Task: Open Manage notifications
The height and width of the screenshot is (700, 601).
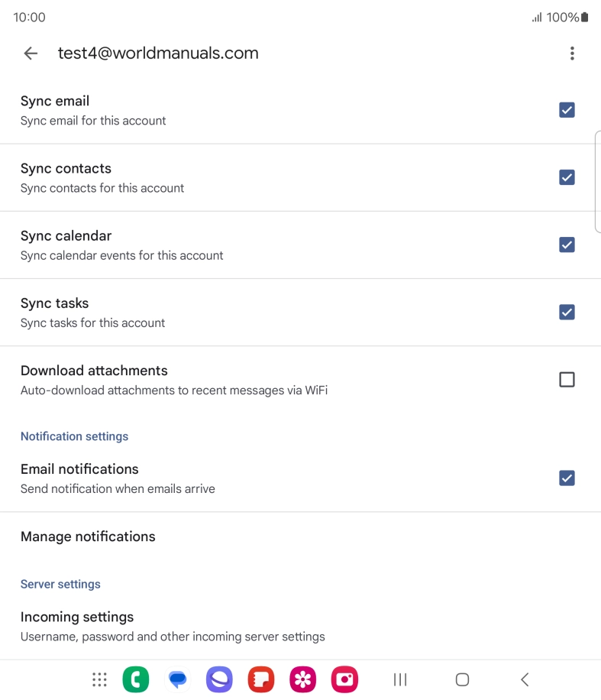Action: coord(88,536)
